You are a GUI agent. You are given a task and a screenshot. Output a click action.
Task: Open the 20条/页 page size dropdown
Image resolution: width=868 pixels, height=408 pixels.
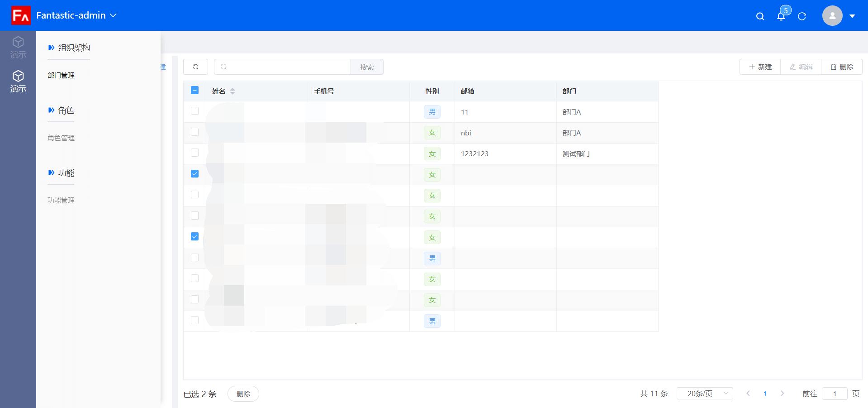pyautogui.click(x=704, y=394)
